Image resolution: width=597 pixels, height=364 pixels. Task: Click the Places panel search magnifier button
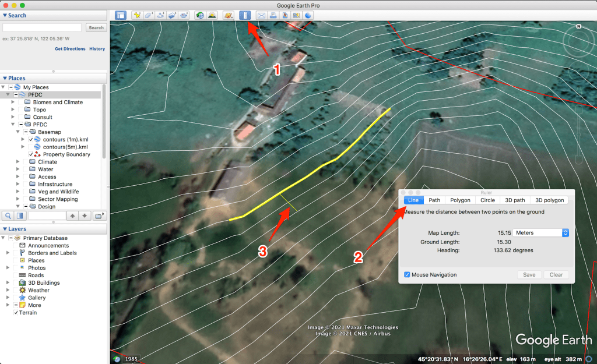tap(8, 215)
